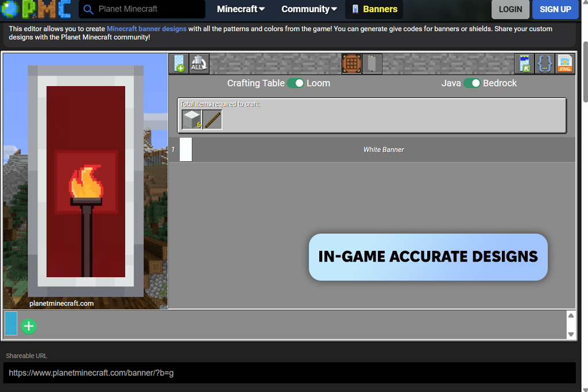The width and height of the screenshot is (588, 392).
Task: Open the Banners tab
Action: tap(374, 9)
